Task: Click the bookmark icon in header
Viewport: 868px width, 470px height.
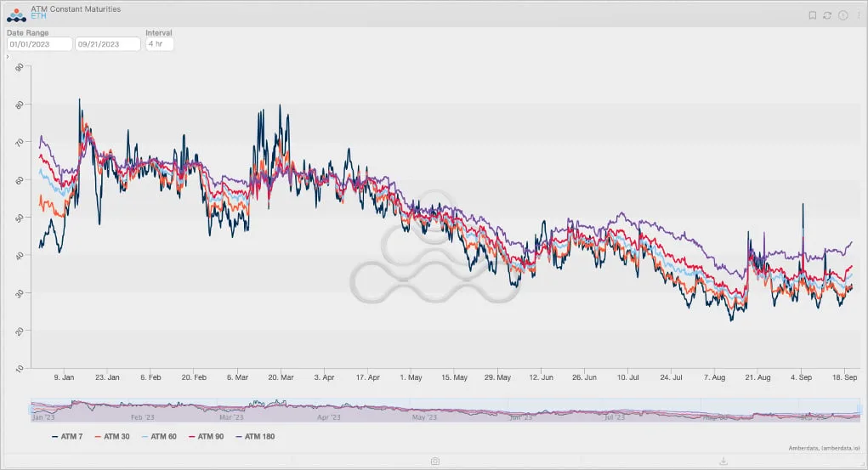Action: (x=812, y=15)
